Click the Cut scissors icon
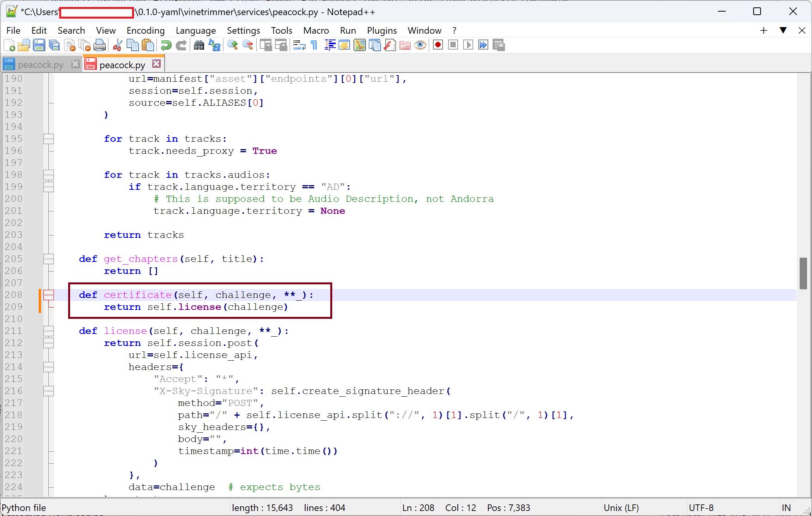The image size is (812, 516). pos(117,45)
